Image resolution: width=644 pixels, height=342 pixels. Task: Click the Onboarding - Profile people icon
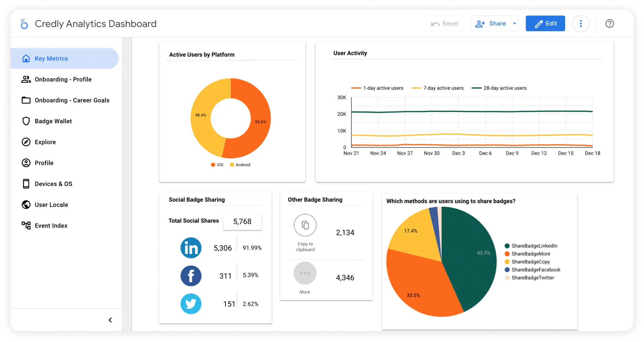pyautogui.click(x=26, y=79)
